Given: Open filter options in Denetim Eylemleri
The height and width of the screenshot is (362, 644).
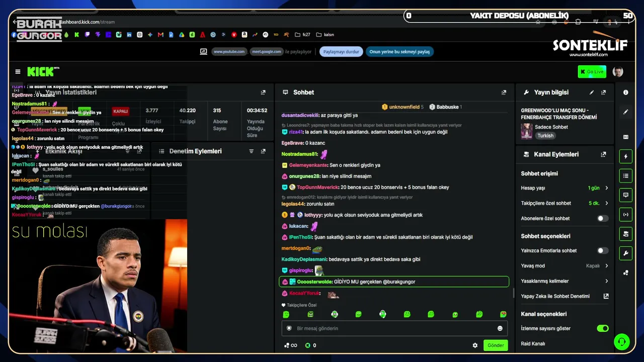Looking at the screenshot, I should [251, 151].
